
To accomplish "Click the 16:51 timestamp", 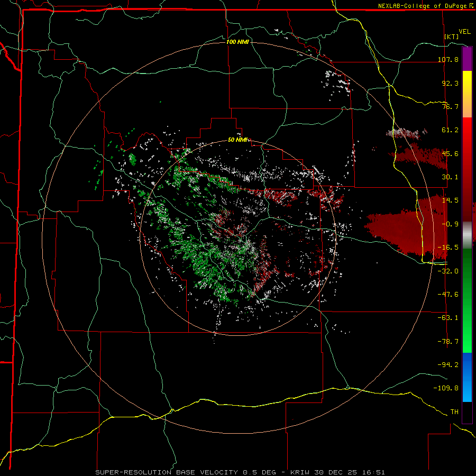I will tap(373, 472).
